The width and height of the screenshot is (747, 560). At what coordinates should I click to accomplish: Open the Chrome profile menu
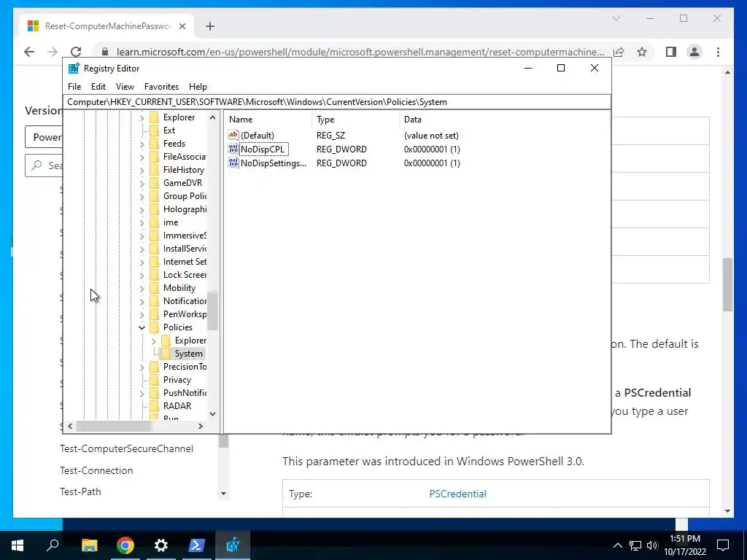(694, 52)
